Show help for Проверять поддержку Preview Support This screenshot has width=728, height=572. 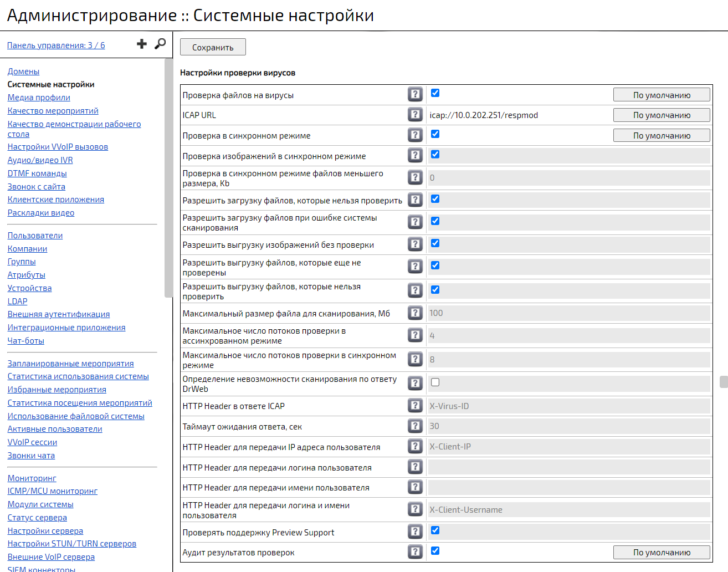[x=415, y=532]
